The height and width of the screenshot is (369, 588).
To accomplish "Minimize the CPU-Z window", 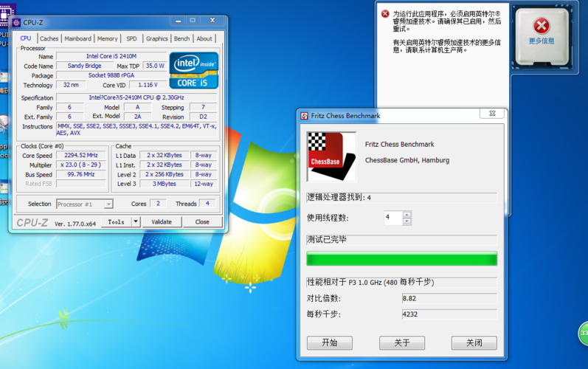I will 179,21.
